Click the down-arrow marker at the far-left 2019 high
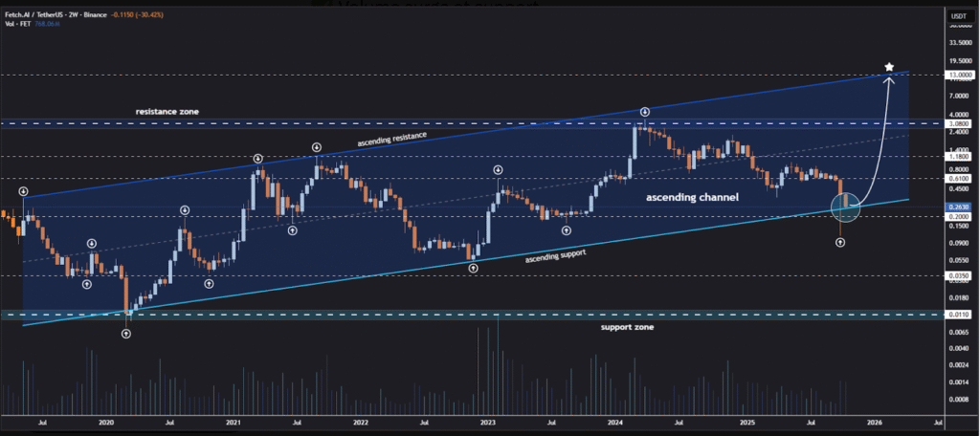 pyautogui.click(x=23, y=192)
